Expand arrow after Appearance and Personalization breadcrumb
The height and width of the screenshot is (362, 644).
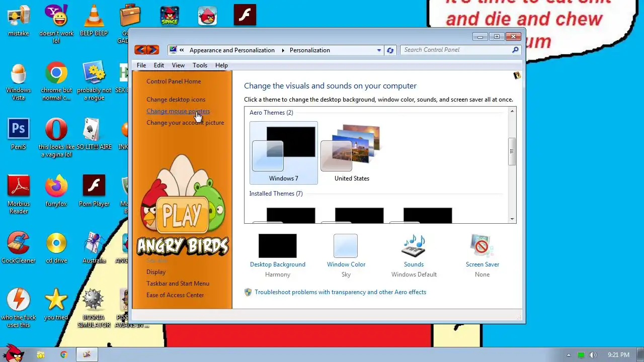pyautogui.click(x=283, y=50)
